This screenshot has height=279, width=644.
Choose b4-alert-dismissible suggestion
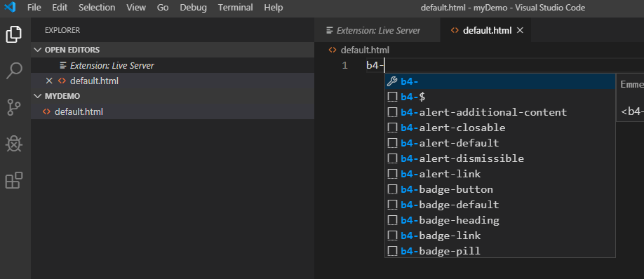500,158
